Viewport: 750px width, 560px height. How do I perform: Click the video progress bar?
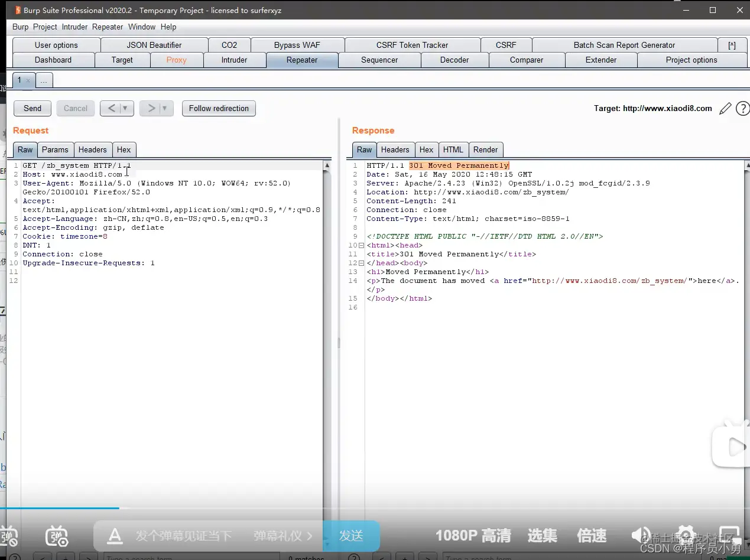click(375, 507)
